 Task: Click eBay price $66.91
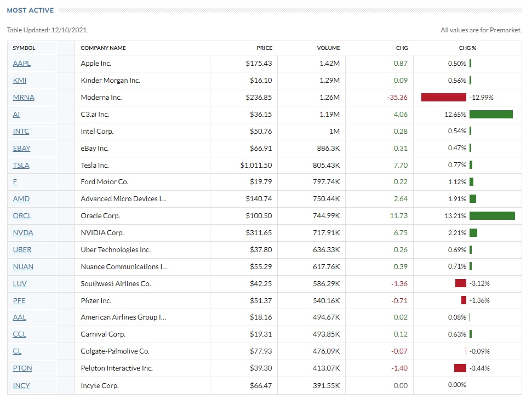tap(261, 149)
